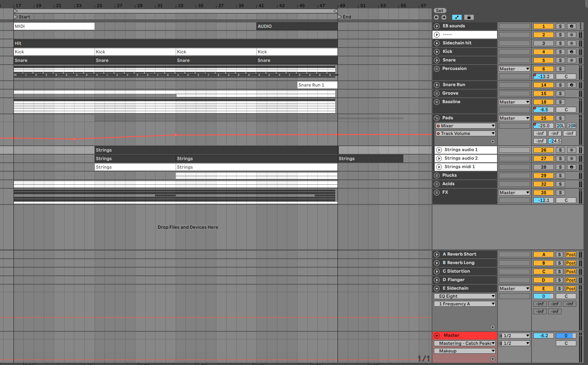Open the FX output routing Master dropdown
This screenshot has height=365, width=588.
pos(514,193)
